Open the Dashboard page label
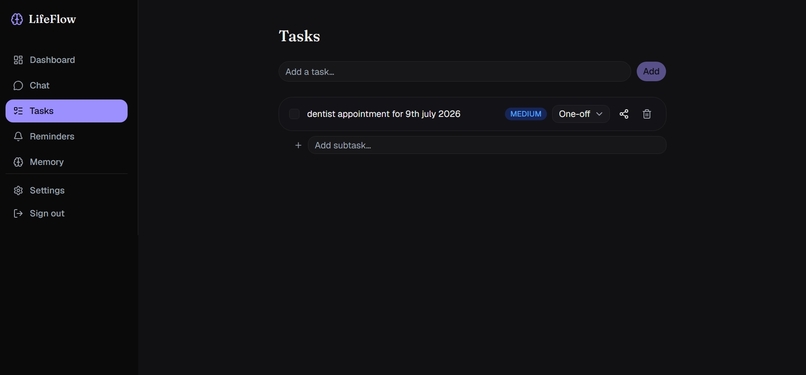This screenshot has width=806, height=375. pyautogui.click(x=52, y=60)
